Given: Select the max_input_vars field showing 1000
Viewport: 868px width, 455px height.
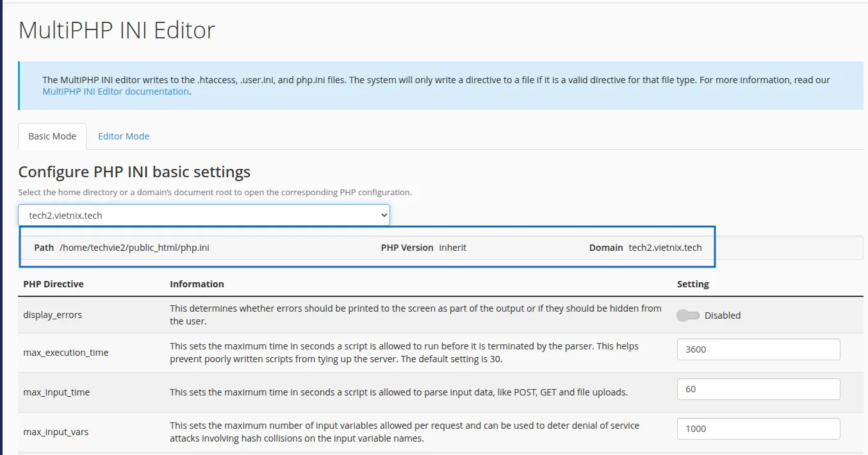Looking at the screenshot, I should [758, 429].
